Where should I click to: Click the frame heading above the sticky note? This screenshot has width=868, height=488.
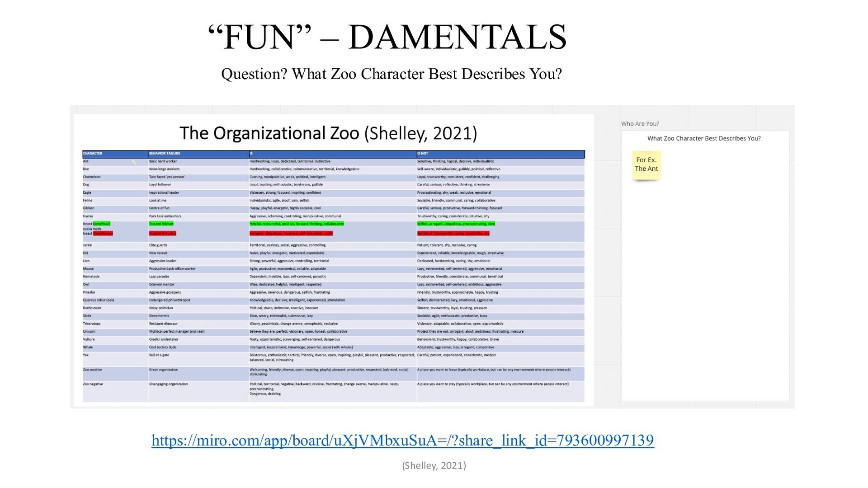(704, 138)
